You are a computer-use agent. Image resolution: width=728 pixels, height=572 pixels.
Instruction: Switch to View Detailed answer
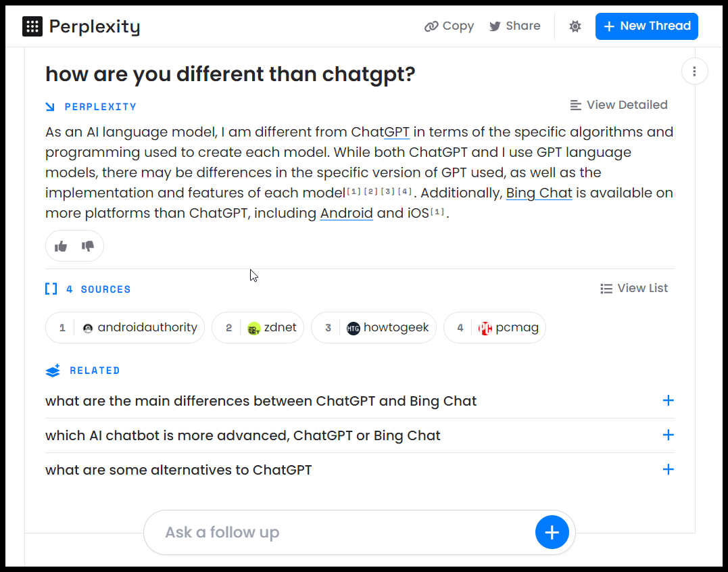click(618, 105)
